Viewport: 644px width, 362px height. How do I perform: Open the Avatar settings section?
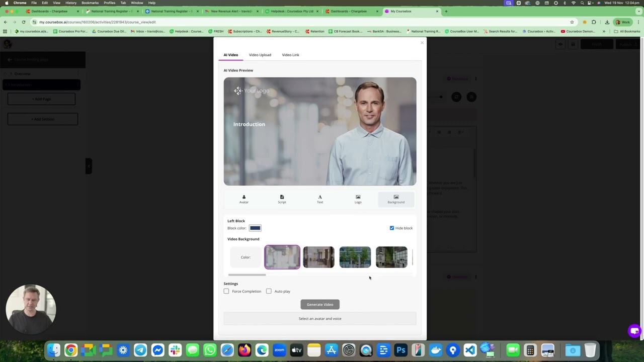click(x=244, y=199)
